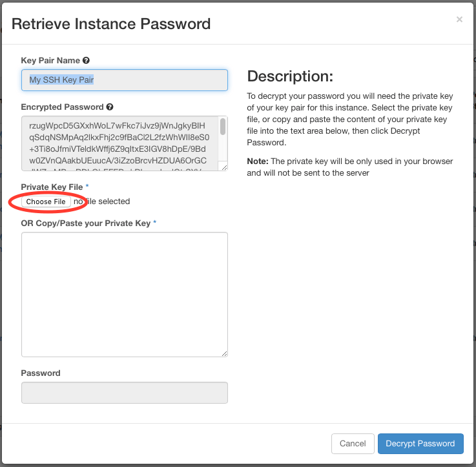476x467 pixels.
Task: Cancel the password retrieval dialog
Action: pyautogui.click(x=353, y=444)
